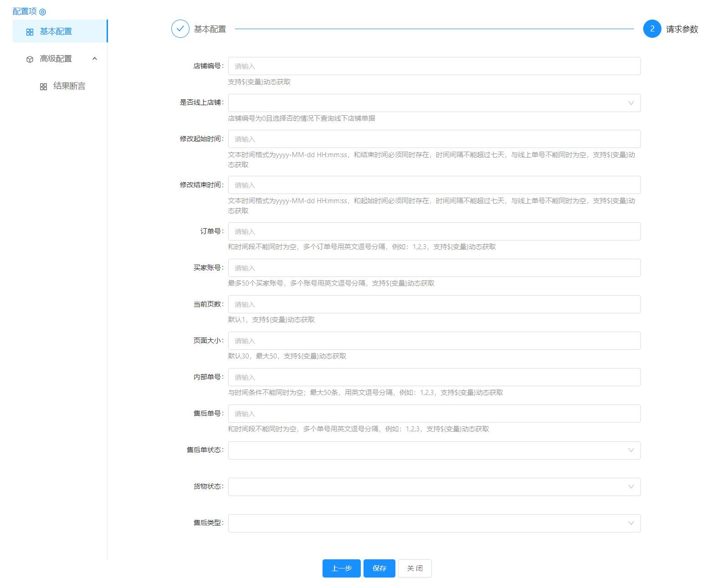
Task: Click the 上一步 button
Action: [x=341, y=568]
